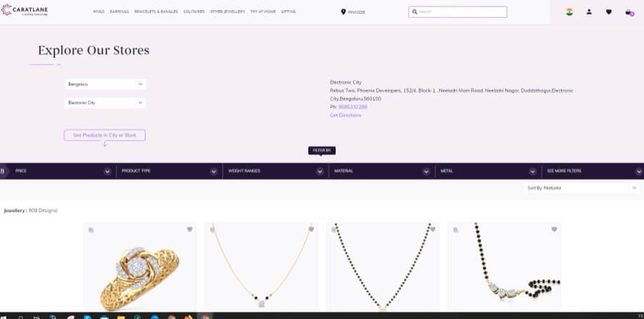Open the wishlist heart icon in header
This screenshot has width=644, height=319.
[609, 12]
